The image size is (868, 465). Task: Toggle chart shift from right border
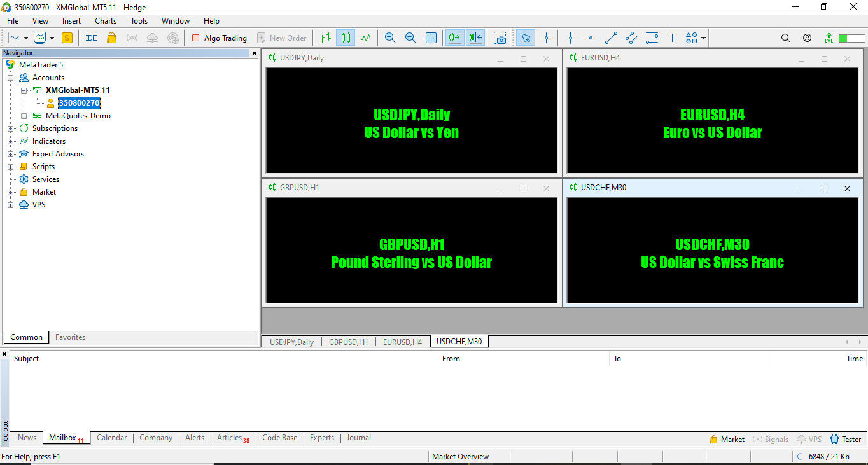tap(475, 38)
